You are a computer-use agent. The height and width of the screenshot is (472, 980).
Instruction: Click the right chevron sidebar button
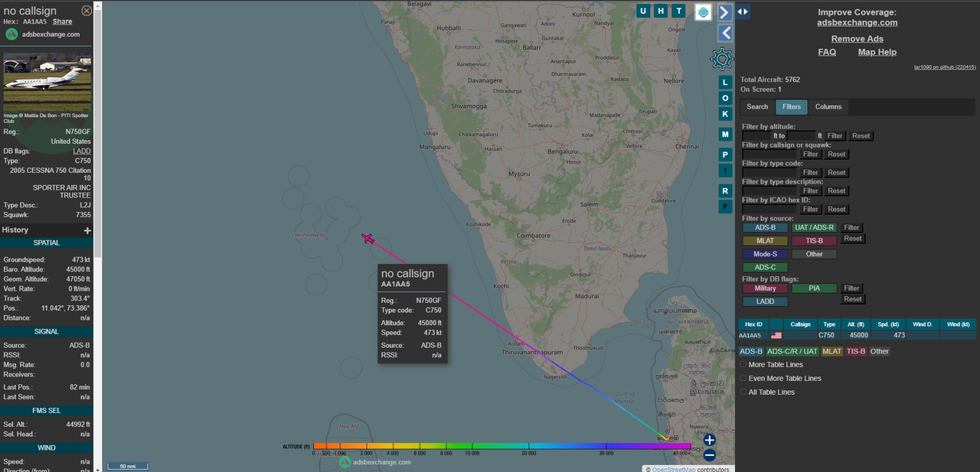[x=725, y=11]
